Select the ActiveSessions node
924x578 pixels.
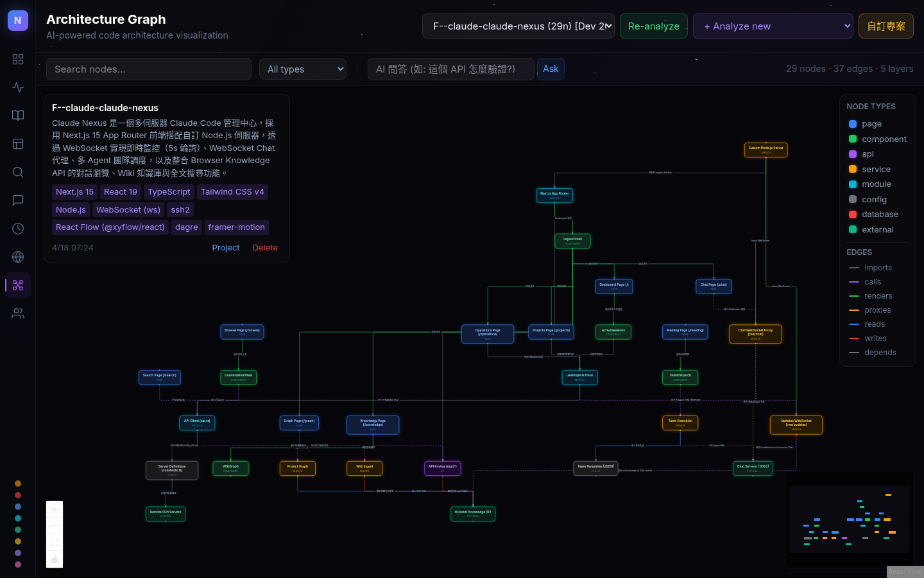coord(613,332)
